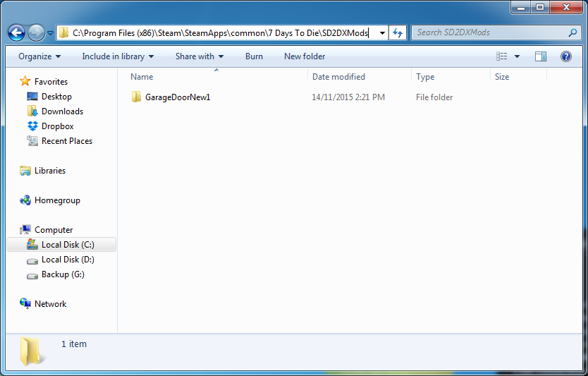Click the address bar path text
Screen dimensions: 588x376
[x=221, y=33]
